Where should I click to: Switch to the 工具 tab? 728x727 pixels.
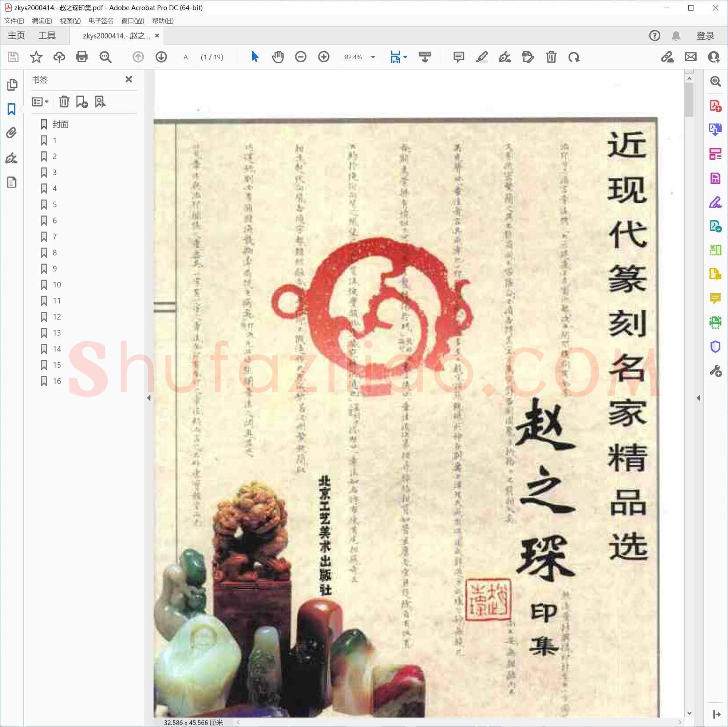click(x=47, y=35)
